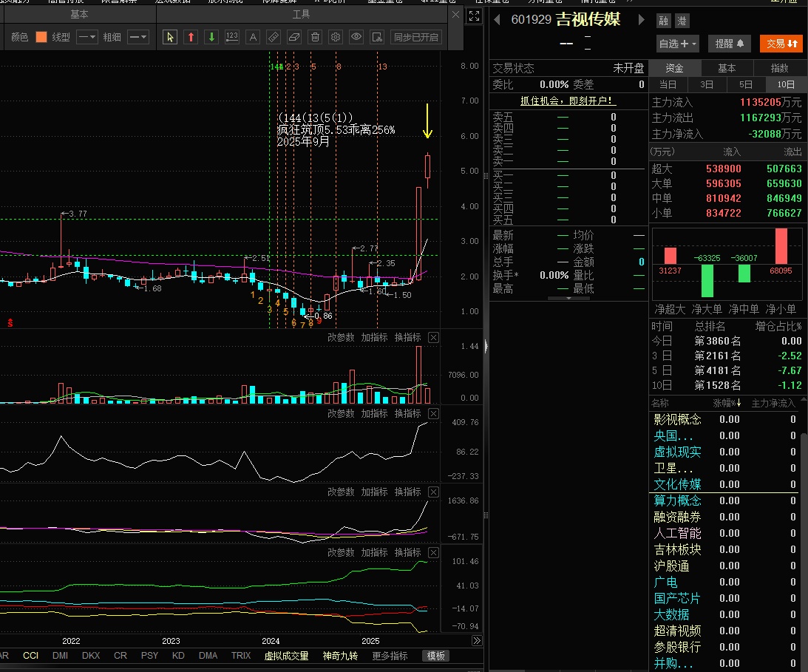
Task: Open 更多指标 more indicators
Action: point(390,656)
